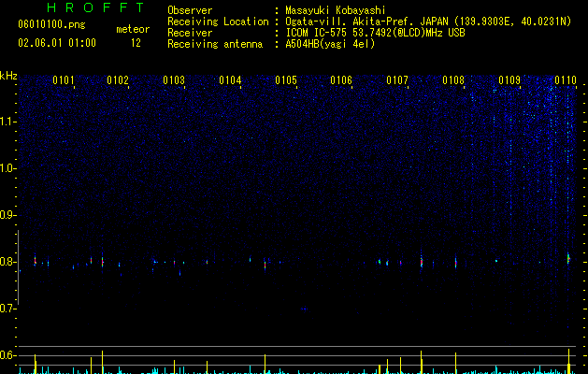Click the 0107 time marker
588x374 pixels.
pyautogui.click(x=397, y=80)
